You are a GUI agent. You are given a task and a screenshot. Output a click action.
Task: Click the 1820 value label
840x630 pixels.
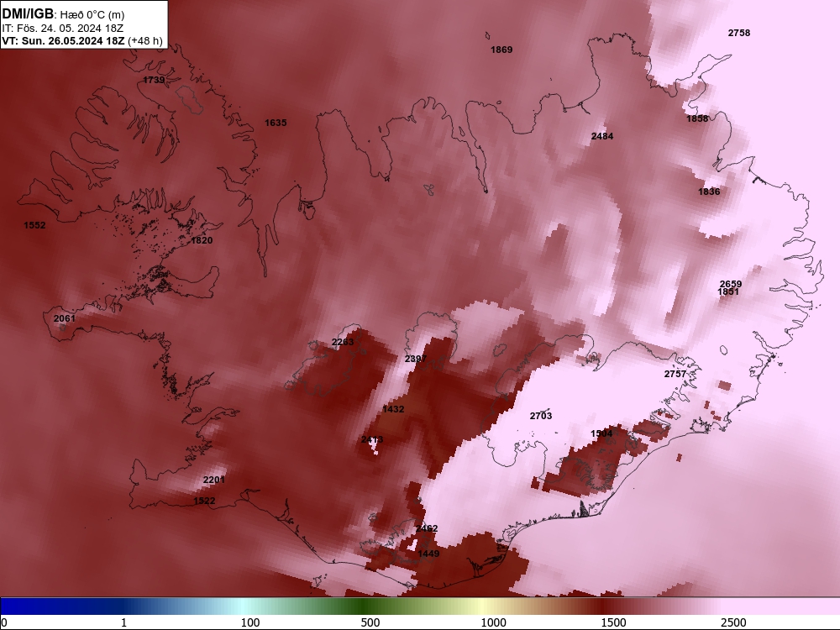click(x=202, y=240)
